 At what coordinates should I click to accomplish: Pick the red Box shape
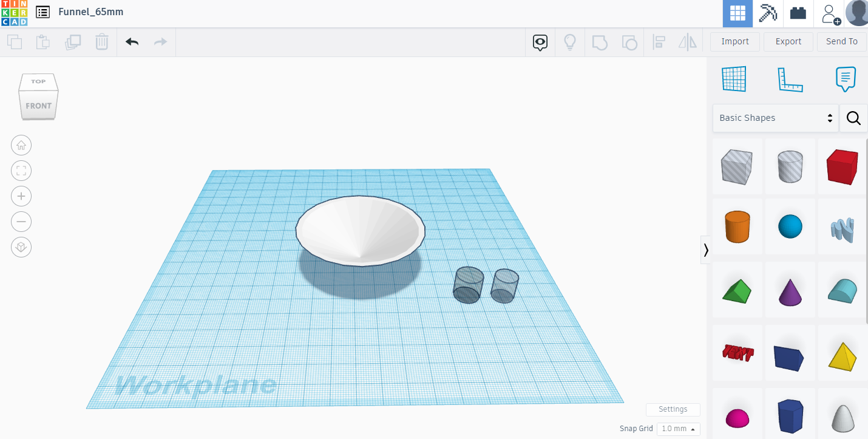point(843,166)
